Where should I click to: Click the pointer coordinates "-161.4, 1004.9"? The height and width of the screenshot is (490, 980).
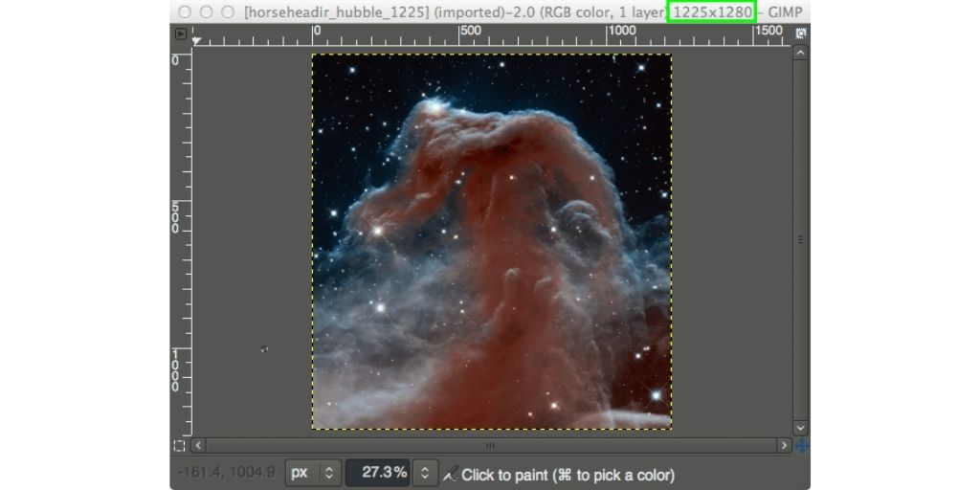(x=226, y=473)
